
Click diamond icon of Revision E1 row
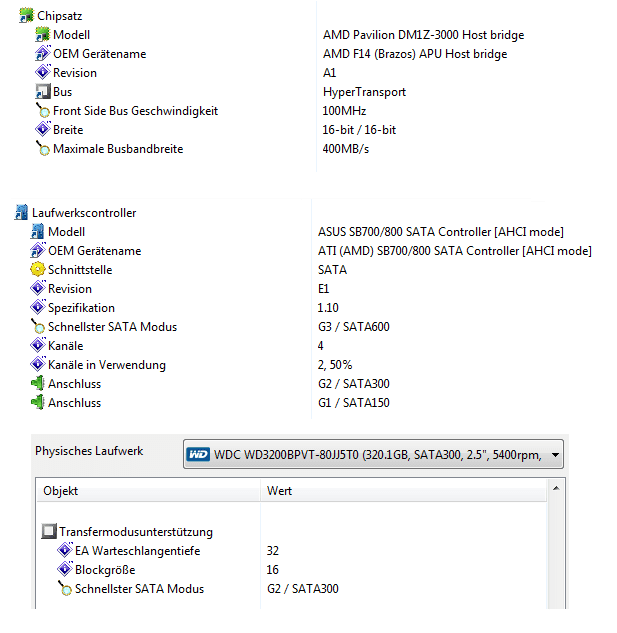click(x=37, y=288)
